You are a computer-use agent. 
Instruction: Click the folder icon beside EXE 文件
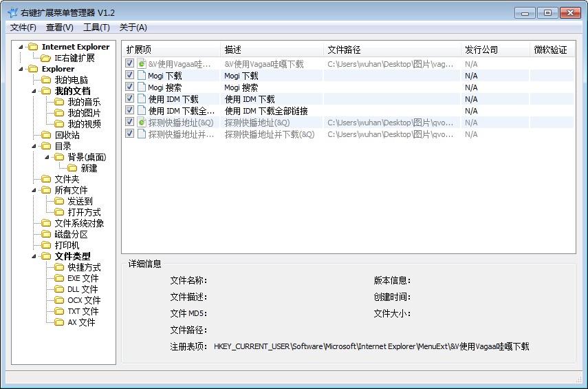(x=59, y=278)
